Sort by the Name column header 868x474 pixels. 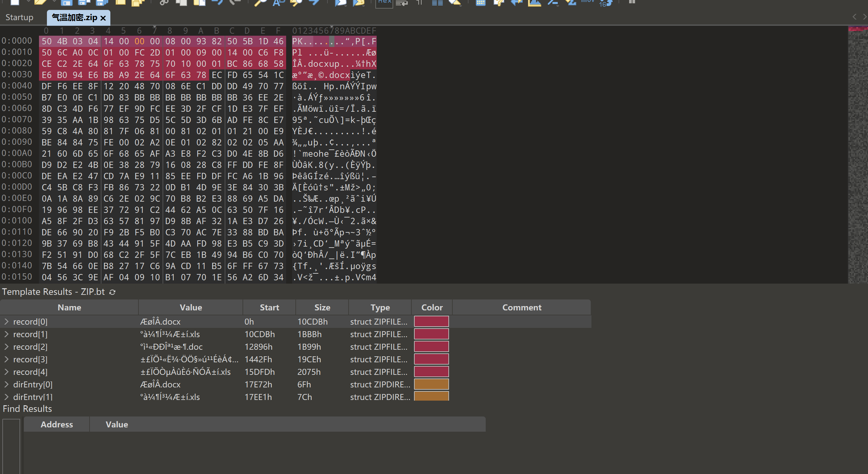[69, 307]
